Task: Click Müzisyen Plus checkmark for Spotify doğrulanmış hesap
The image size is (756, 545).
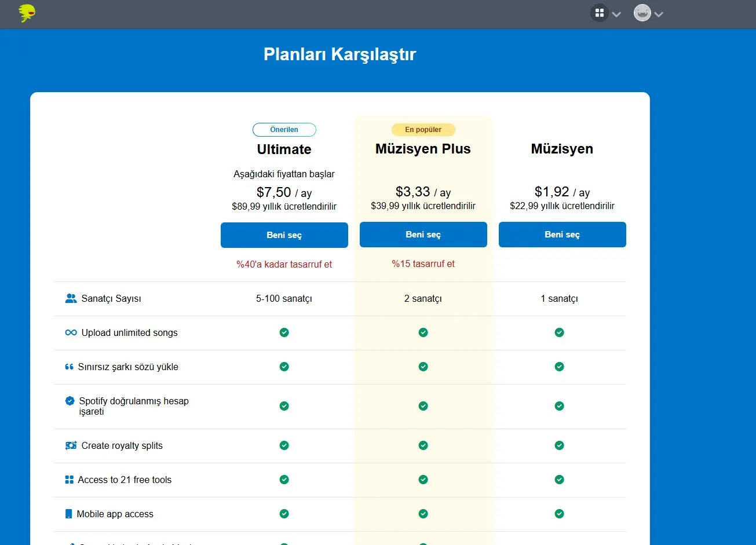Action: point(423,406)
